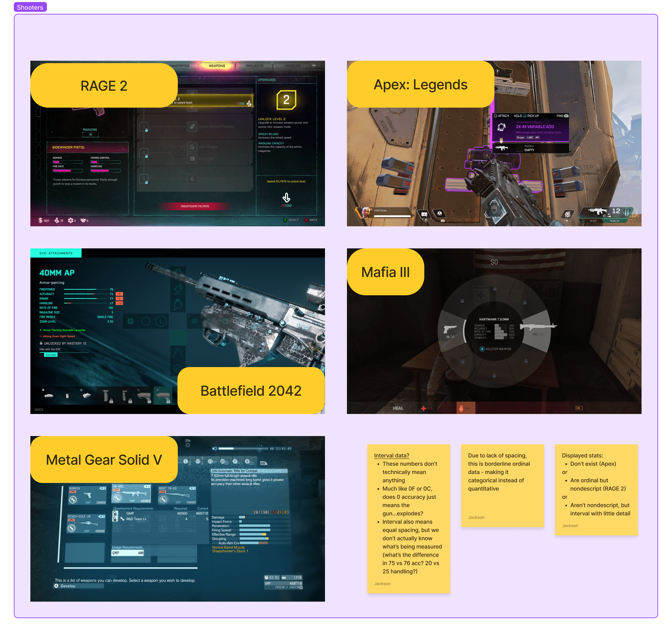Image resolution: width=672 pixels, height=632 pixels.
Task: Click the Armor Breaker Rounds mod icon
Action: click(x=192, y=127)
